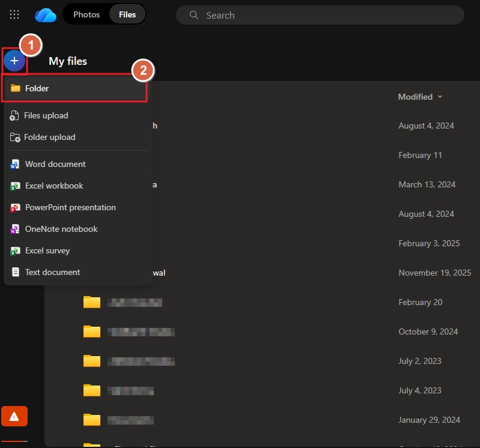Screen dimensions: 480x448
Task: Click the Folder upload icon
Action: (15, 138)
